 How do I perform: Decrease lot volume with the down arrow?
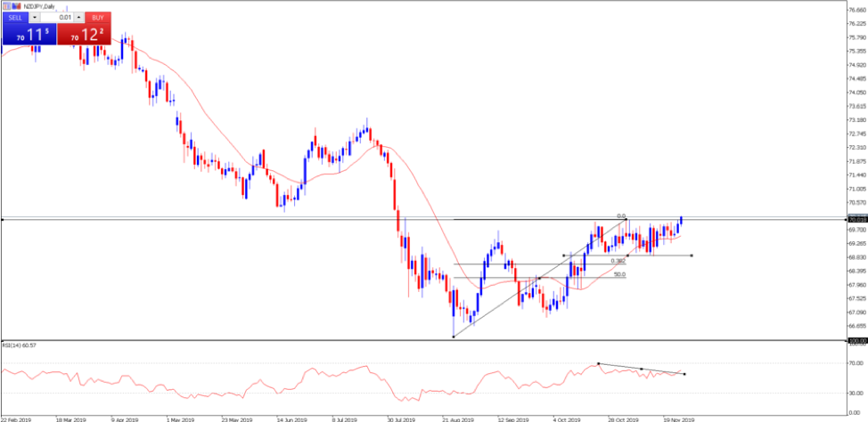(35, 17)
